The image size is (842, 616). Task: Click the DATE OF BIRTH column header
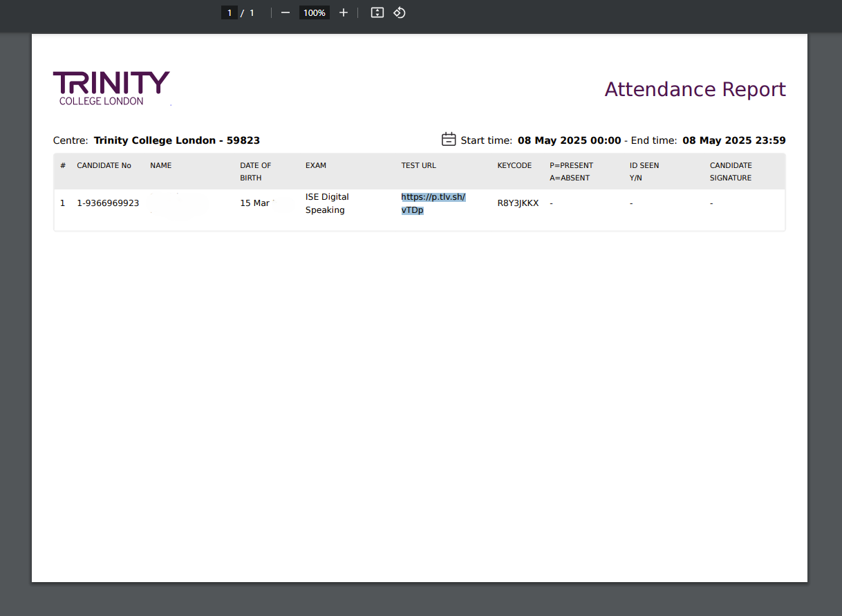click(256, 171)
